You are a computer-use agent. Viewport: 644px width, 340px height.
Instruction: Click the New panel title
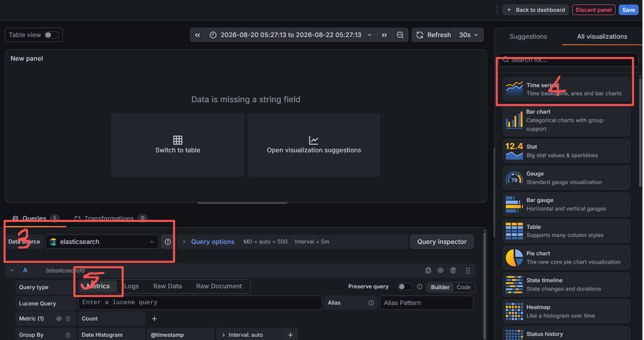click(x=27, y=59)
